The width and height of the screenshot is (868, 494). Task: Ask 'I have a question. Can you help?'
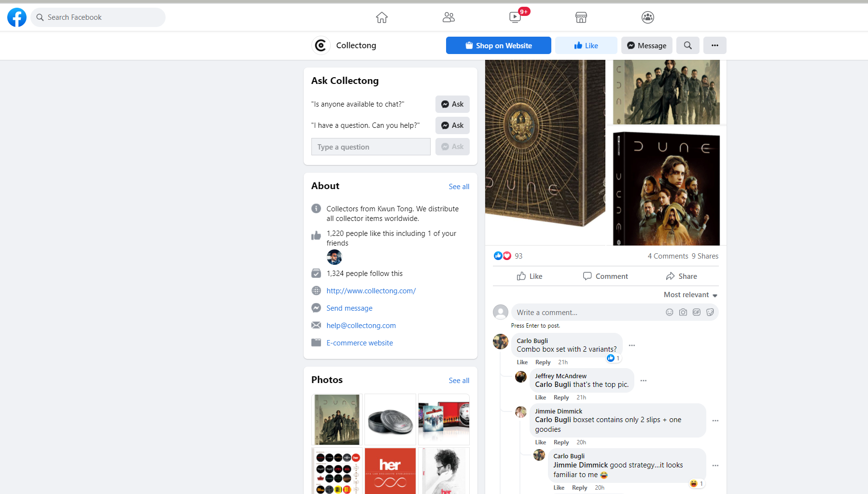click(452, 125)
